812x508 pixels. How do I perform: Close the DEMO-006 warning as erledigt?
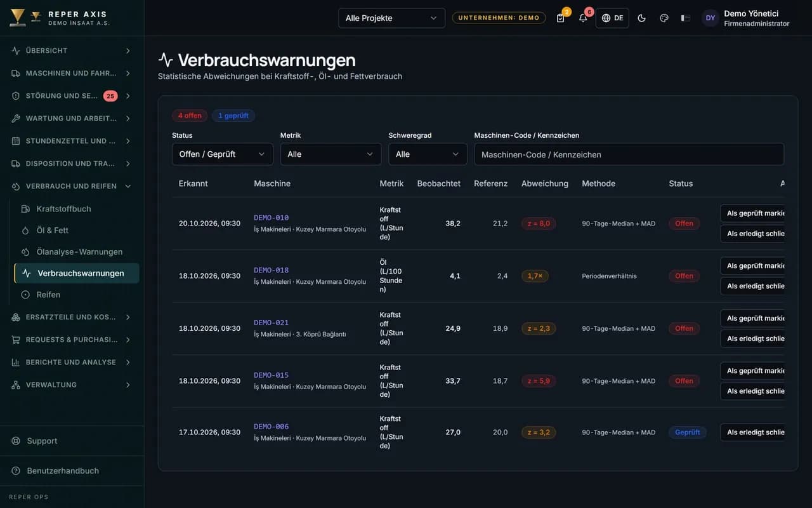pyautogui.click(x=753, y=432)
